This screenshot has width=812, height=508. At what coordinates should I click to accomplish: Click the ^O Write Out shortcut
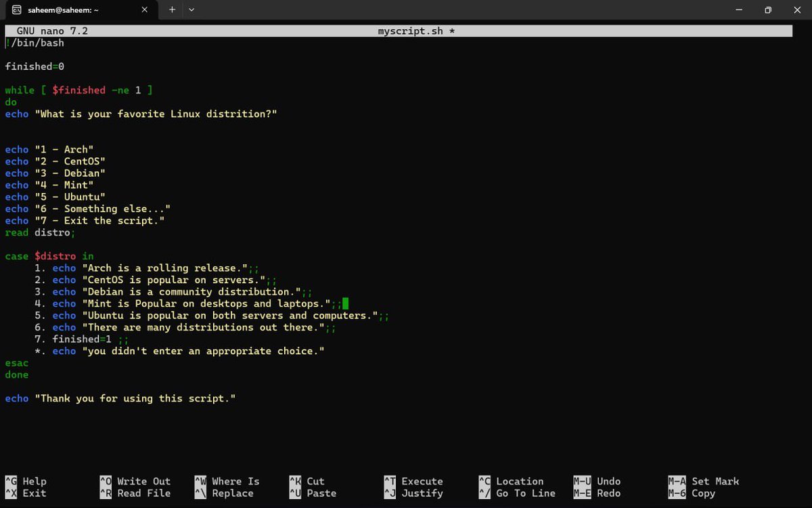tap(135, 482)
